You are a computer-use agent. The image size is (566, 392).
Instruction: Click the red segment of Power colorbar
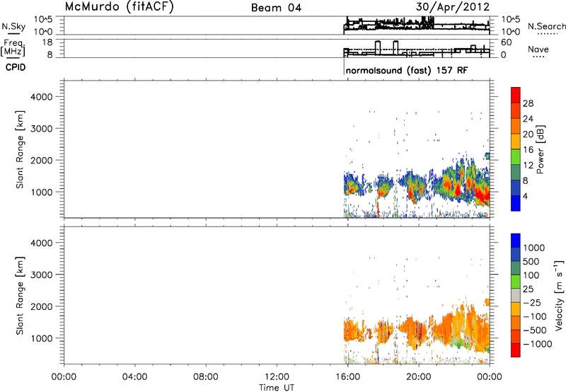click(x=516, y=96)
